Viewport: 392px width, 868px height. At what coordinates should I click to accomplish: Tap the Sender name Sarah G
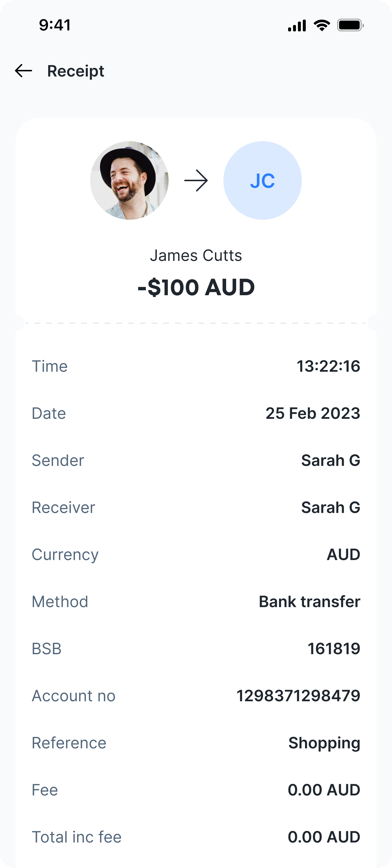click(331, 460)
